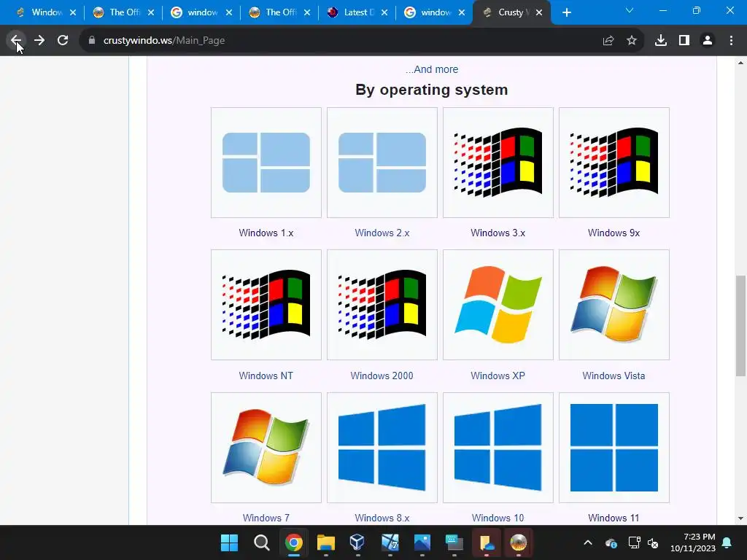The width and height of the screenshot is (747, 560).
Task: Open the Windows 7 logo thumbnail
Action: (266, 448)
